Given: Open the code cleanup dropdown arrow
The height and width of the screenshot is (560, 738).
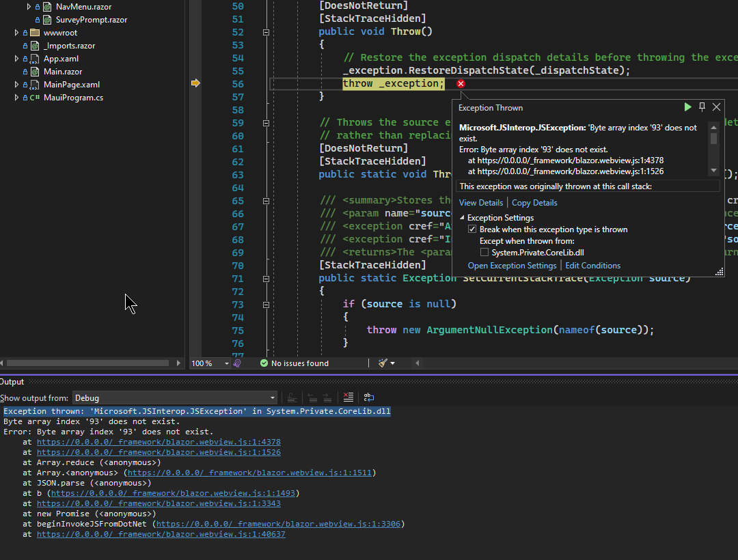Looking at the screenshot, I should click(x=392, y=363).
